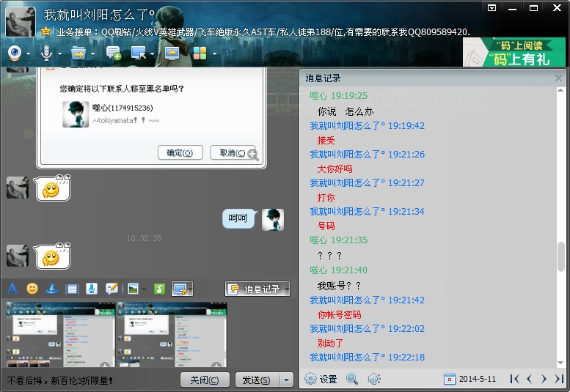Start a video call with webcam icon
Image resolution: width=570 pixels, height=392 pixels.
tap(14, 53)
